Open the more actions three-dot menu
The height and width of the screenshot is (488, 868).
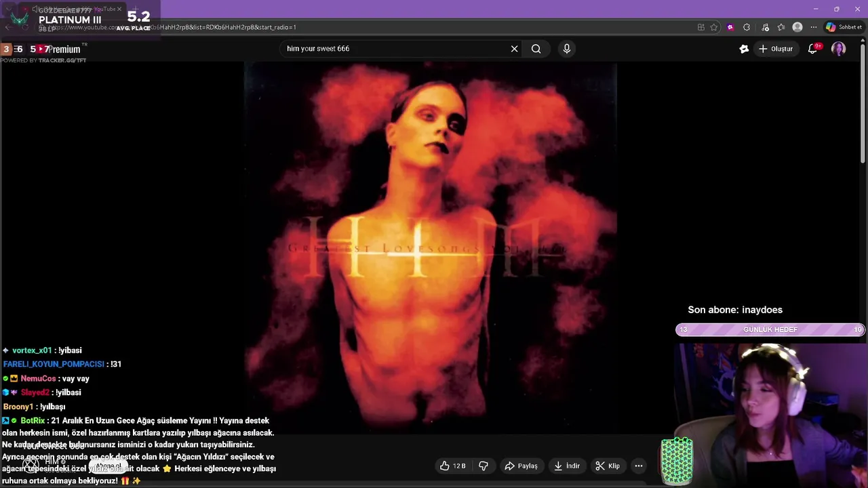pos(638,466)
